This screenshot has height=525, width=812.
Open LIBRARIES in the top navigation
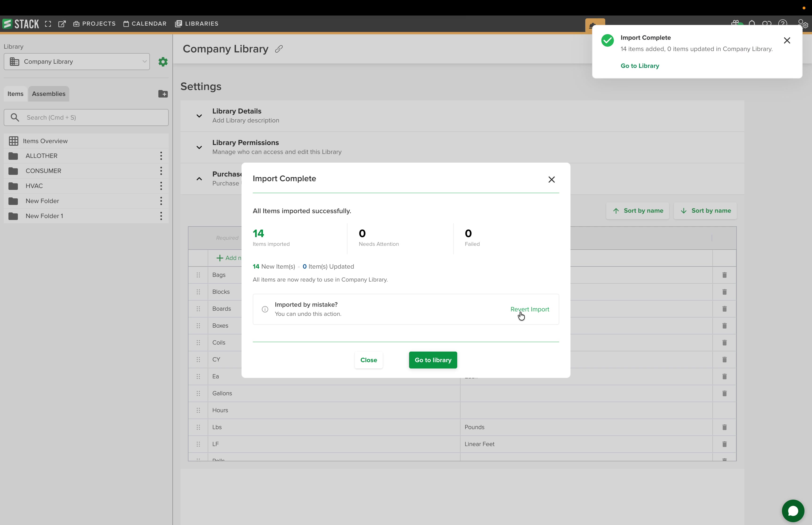point(197,24)
